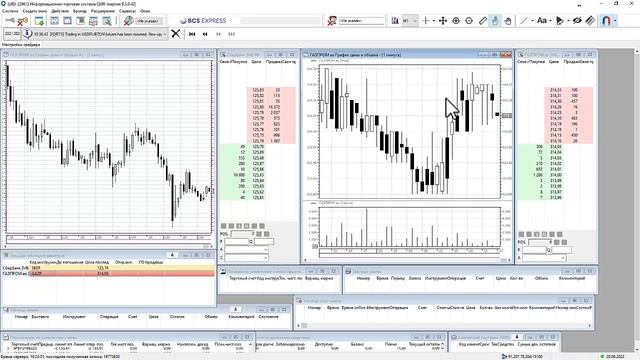The height and width of the screenshot is (360, 640).
Task: Click the POS field in Sberbank order book
Action: (x=243, y=234)
